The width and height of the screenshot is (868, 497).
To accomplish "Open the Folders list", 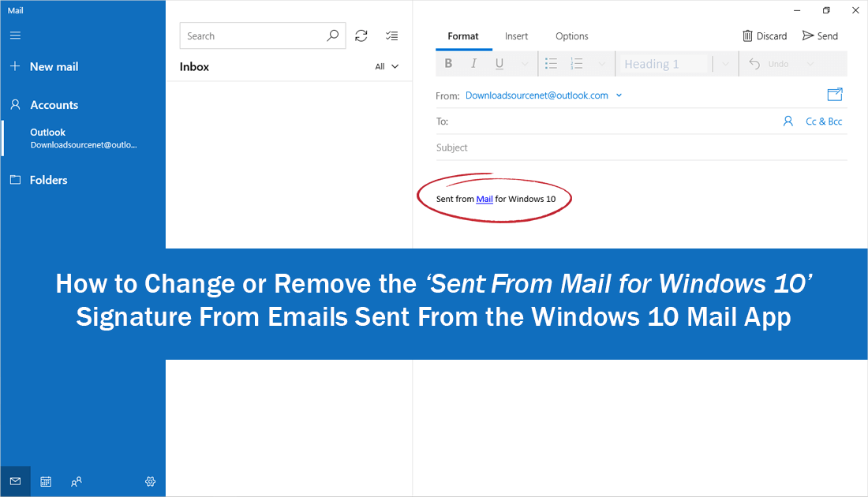I will 49,180.
